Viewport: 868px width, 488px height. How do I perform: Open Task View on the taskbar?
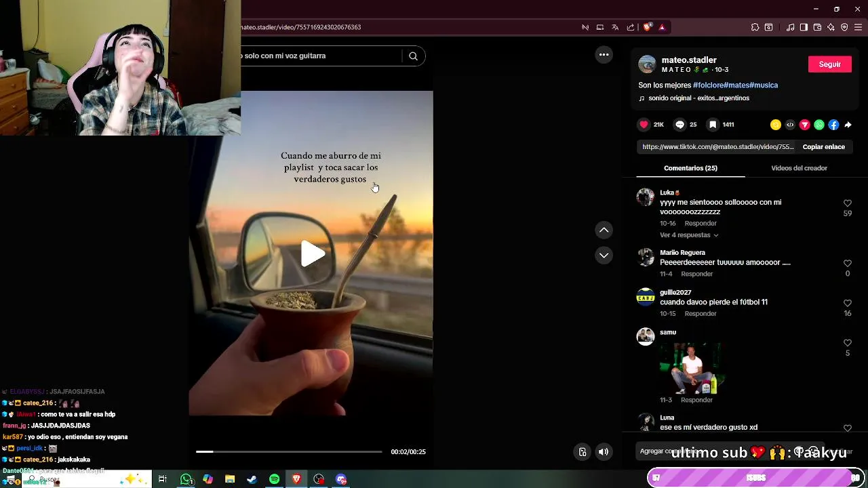[x=163, y=479]
